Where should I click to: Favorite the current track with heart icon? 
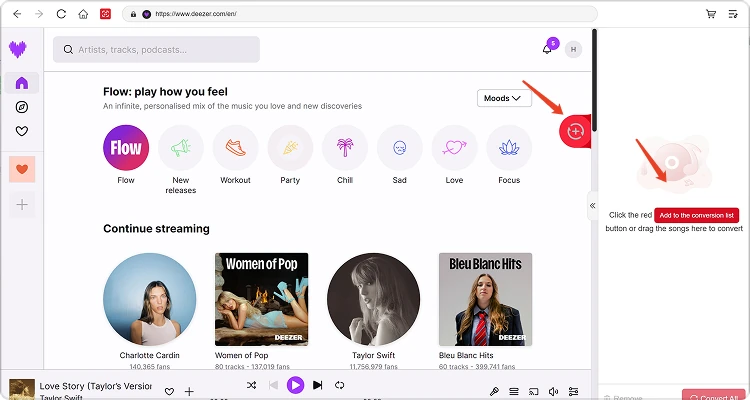169,392
